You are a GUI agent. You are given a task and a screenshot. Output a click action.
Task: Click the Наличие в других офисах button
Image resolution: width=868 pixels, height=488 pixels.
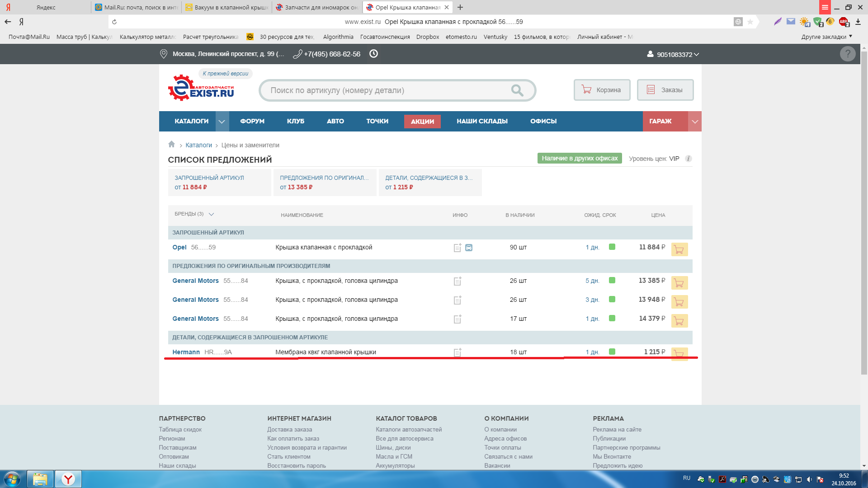coord(580,158)
